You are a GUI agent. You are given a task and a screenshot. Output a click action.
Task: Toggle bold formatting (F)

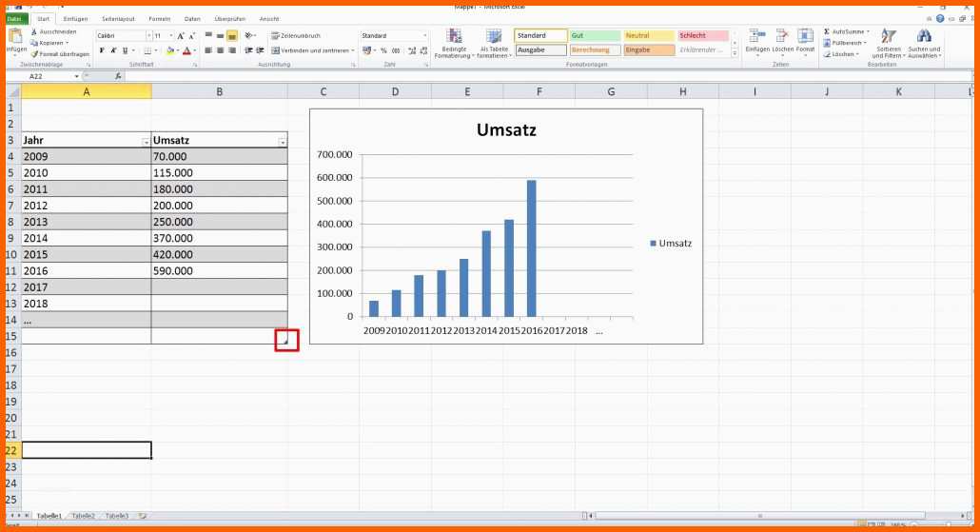[x=102, y=50]
